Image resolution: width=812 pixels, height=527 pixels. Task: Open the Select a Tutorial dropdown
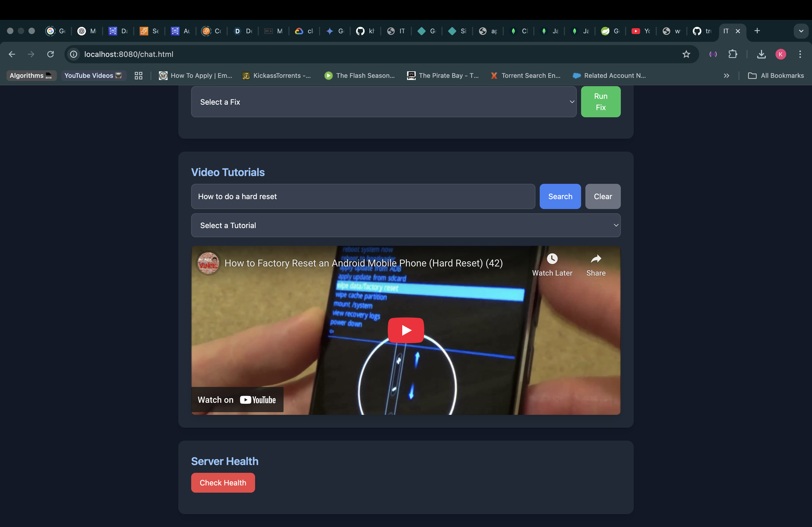tap(405, 225)
